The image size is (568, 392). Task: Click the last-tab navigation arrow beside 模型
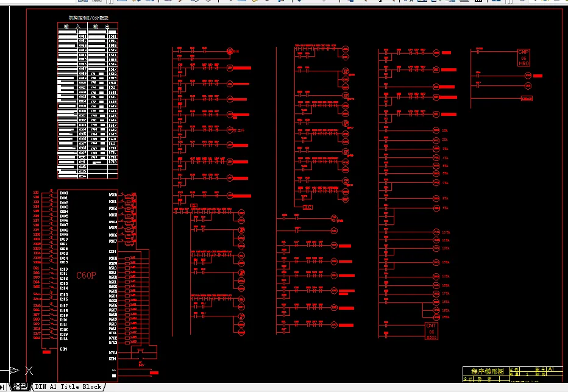[3, 387]
